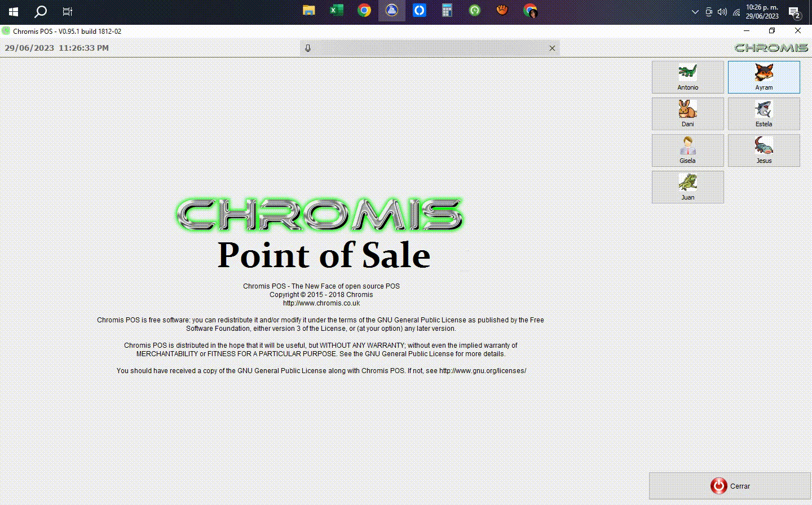The width and height of the screenshot is (812, 505).
Task: Log in as Estela
Action: pyautogui.click(x=764, y=114)
